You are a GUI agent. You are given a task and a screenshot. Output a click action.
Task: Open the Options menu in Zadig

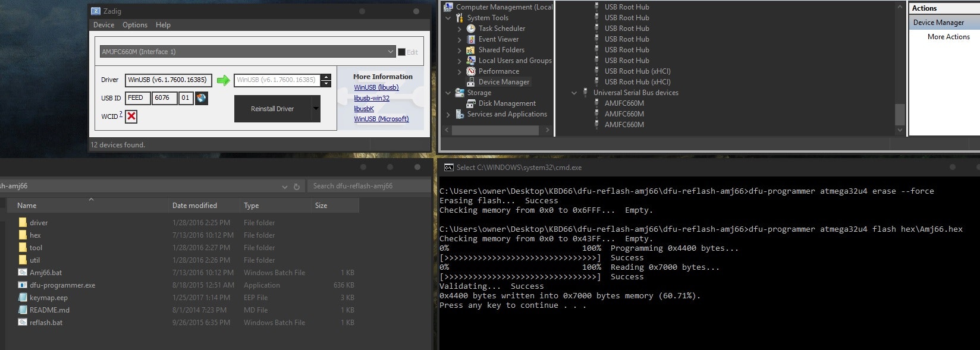pos(135,25)
